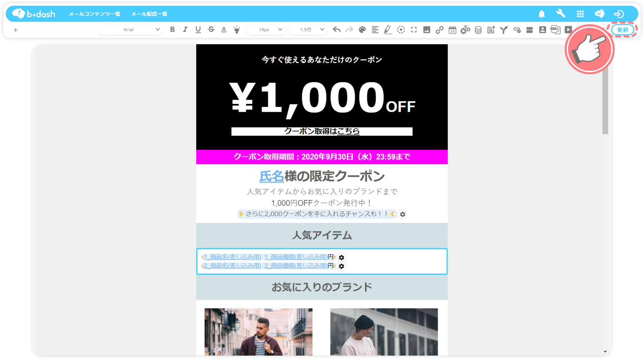
Task: Open the text alignment tool
Action: 375,30
